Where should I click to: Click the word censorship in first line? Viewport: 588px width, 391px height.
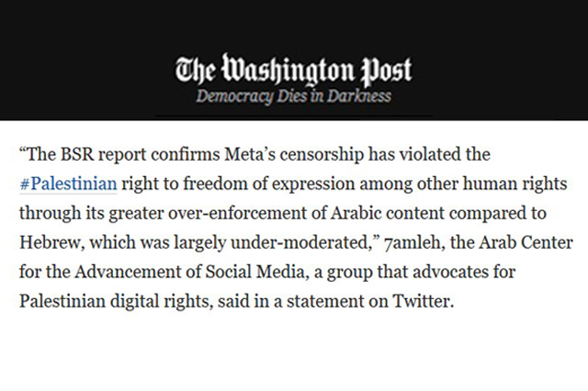[x=322, y=154]
